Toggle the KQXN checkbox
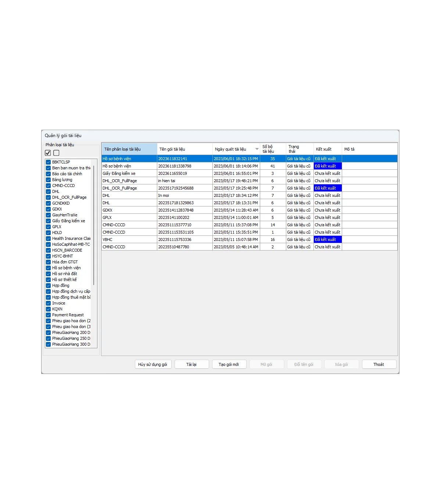This screenshot has width=441, height=504. point(48,309)
